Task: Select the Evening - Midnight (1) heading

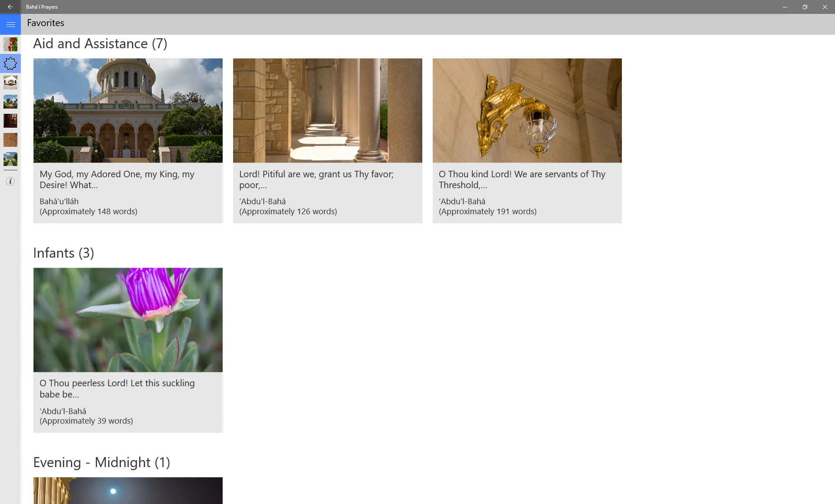Action: [x=102, y=462]
